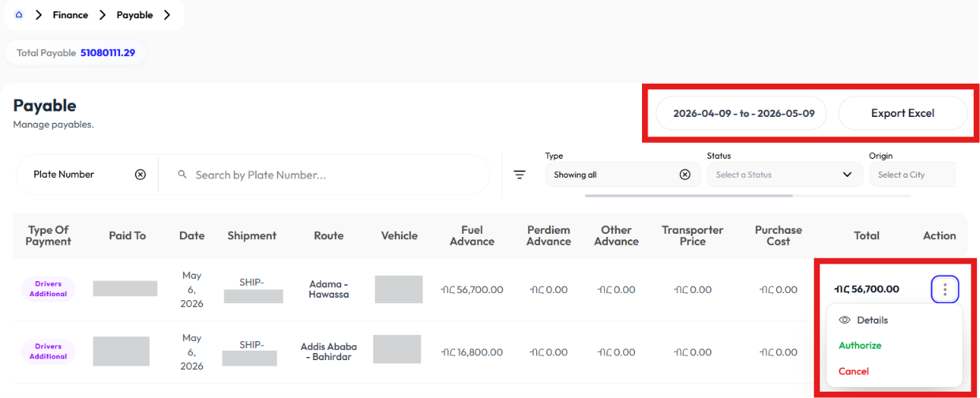Clear the Type 'Showing all' selection
The width and height of the screenshot is (980, 398).
(685, 175)
